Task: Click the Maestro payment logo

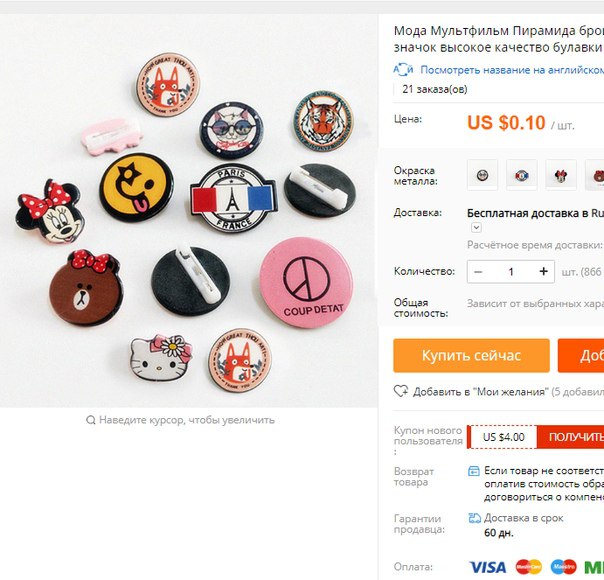Action: [564, 567]
